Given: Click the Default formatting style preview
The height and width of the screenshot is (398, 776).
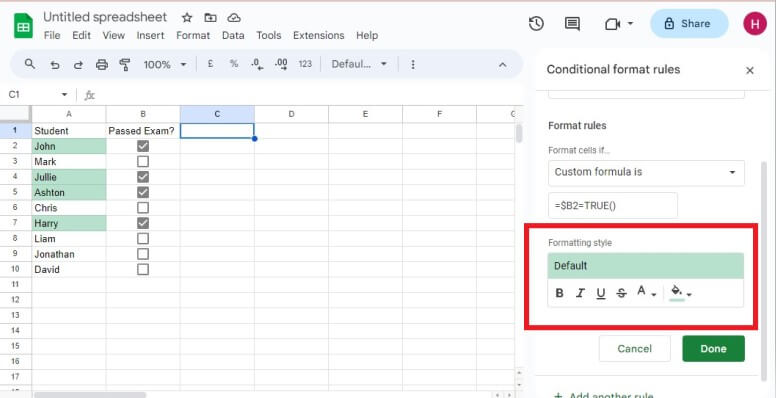Looking at the screenshot, I should [645, 266].
